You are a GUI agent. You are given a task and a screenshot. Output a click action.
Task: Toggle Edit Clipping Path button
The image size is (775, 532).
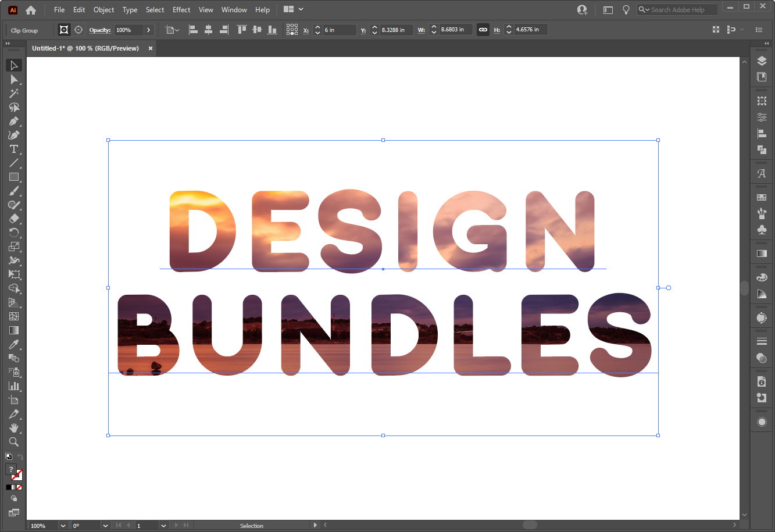click(x=64, y=30)
